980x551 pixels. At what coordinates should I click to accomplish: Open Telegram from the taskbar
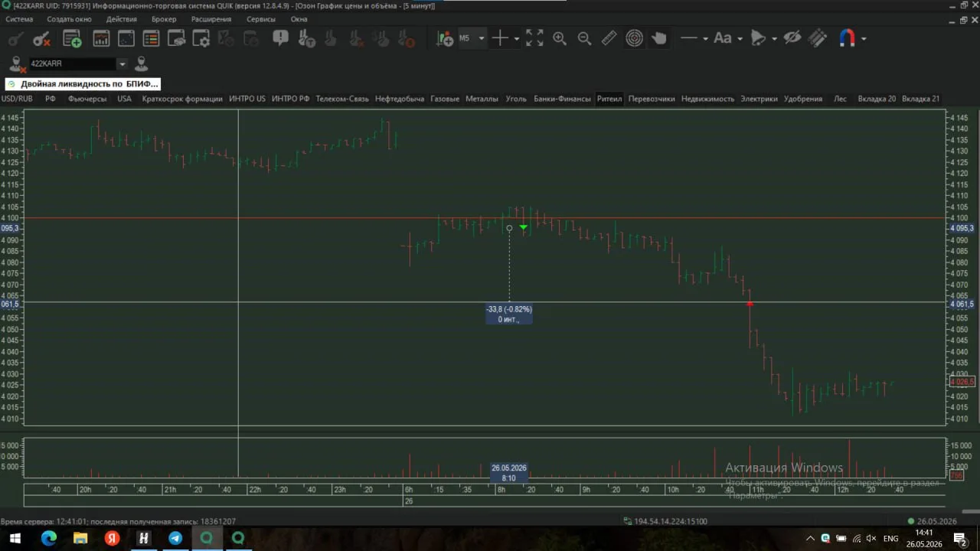(175, 539)
